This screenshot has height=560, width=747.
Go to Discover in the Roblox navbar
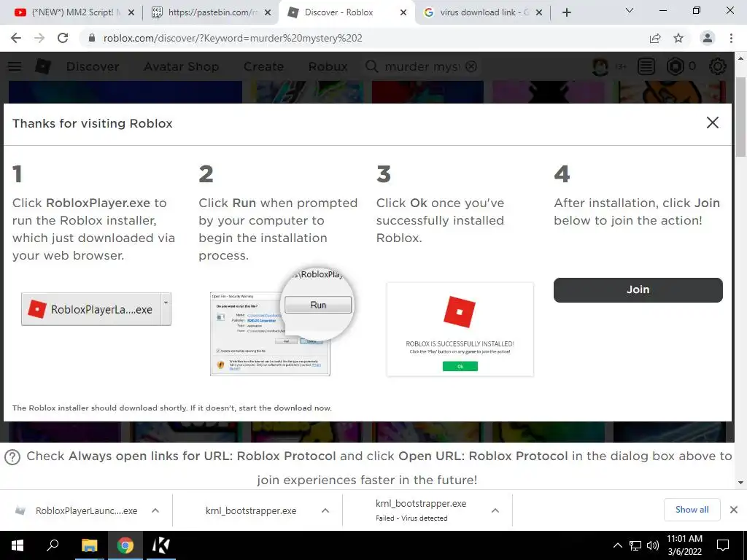click(93, 66)
